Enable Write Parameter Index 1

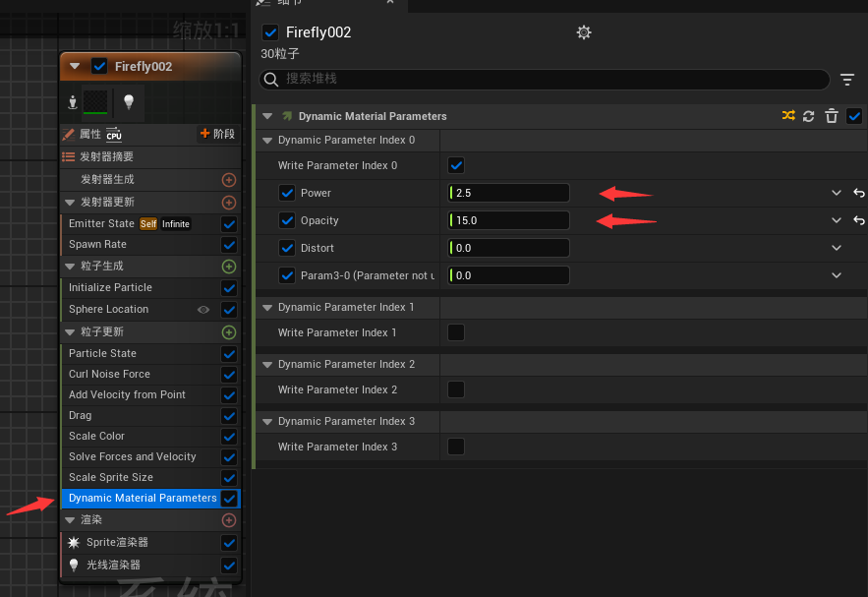tap(456, 332)
